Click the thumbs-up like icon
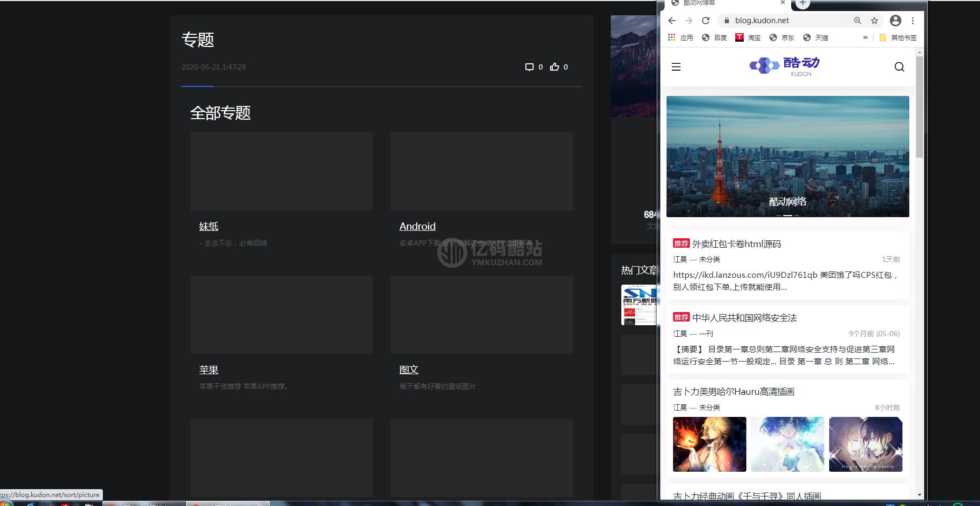 pyautogui.click(x=554, y=67)
